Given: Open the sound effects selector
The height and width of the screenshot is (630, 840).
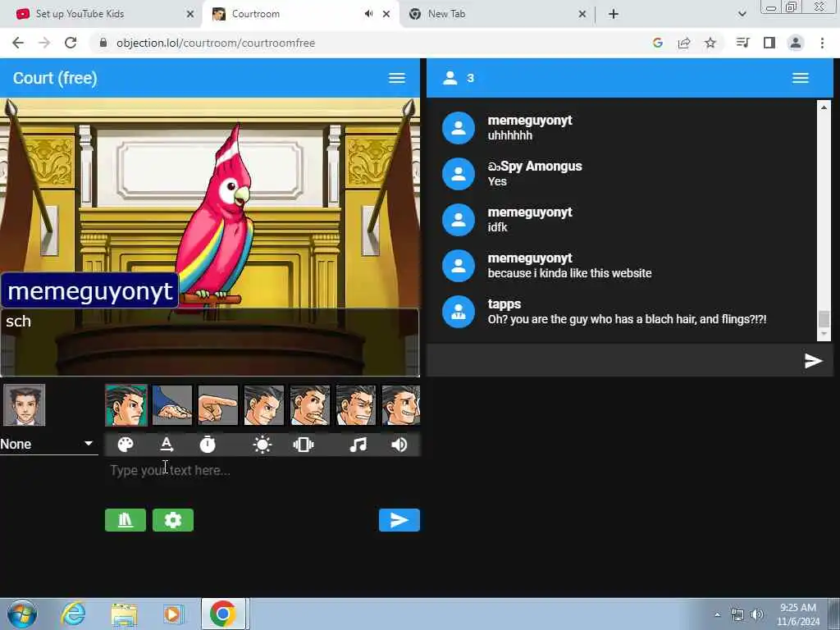Looking at the screenshot, I should point(399,445).
